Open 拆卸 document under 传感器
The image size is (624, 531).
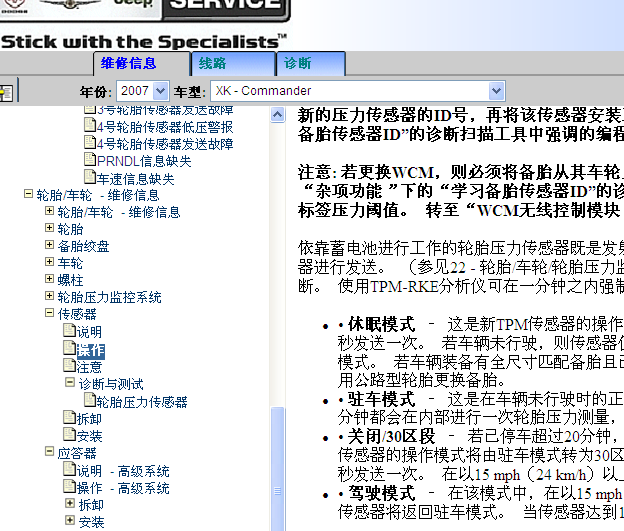tap(89, 419)
